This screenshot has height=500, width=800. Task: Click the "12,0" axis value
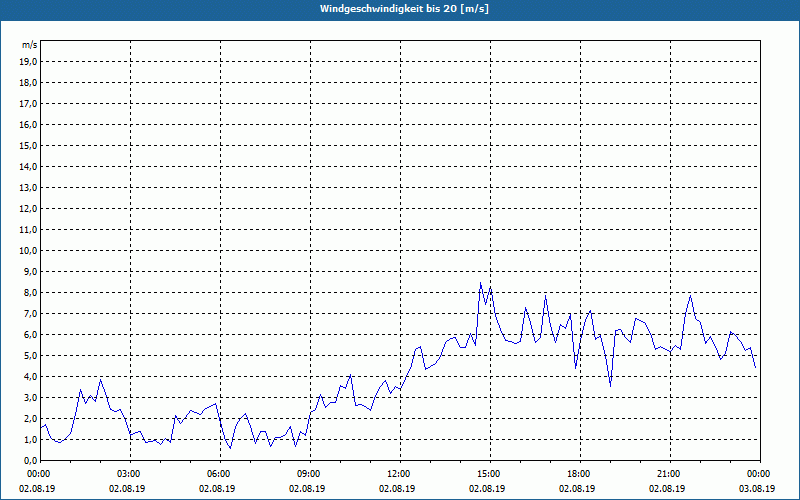(29, 209)
